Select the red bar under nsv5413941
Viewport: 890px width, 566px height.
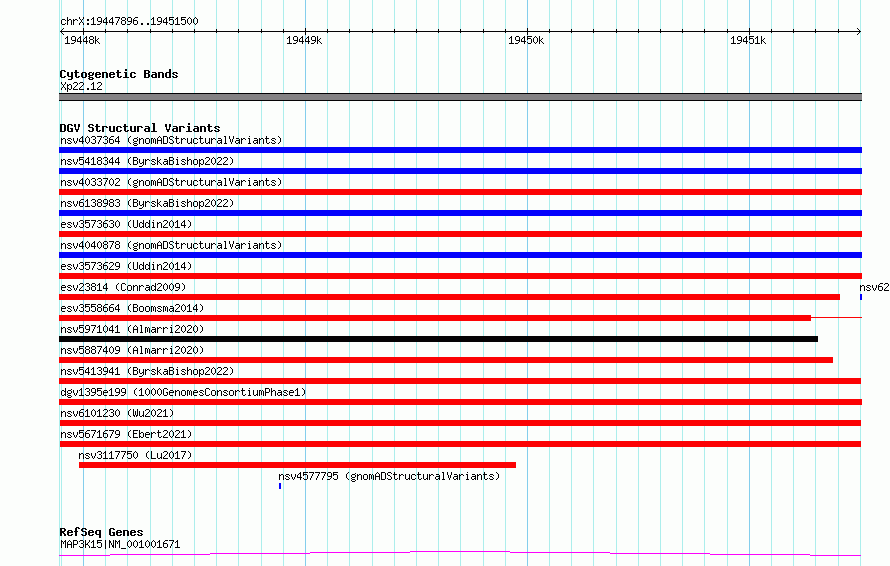click(460, 381)
